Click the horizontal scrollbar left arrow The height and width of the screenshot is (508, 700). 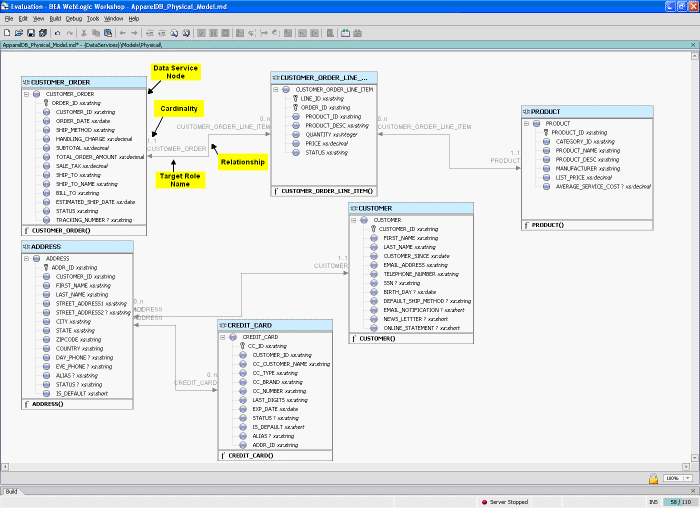click(x=5, y=467)
